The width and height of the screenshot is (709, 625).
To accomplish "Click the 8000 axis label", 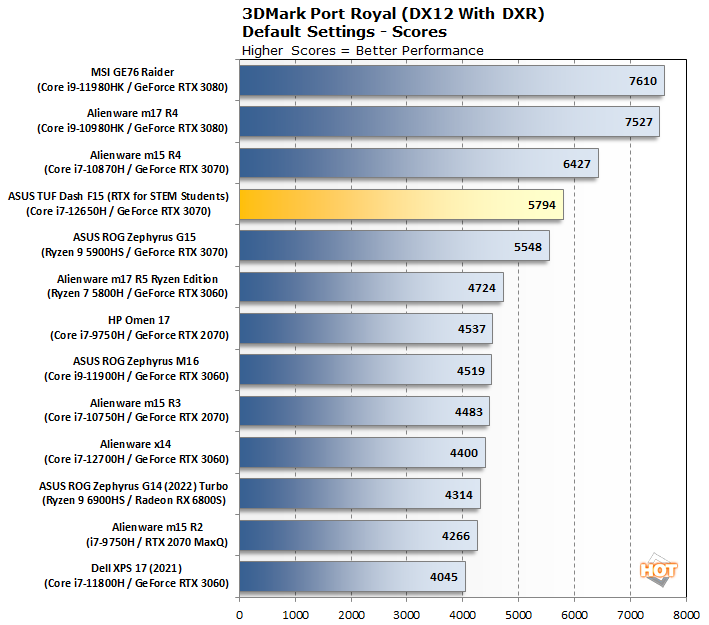I will 686,615.
